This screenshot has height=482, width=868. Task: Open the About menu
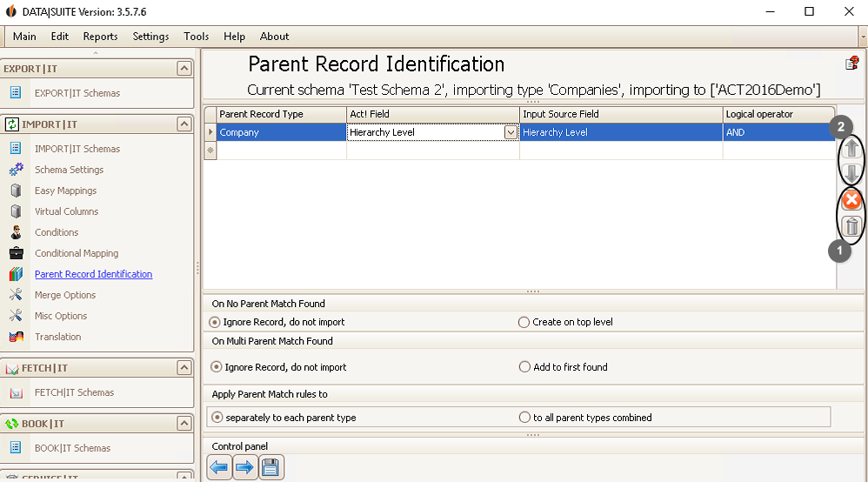coord(275,37)
